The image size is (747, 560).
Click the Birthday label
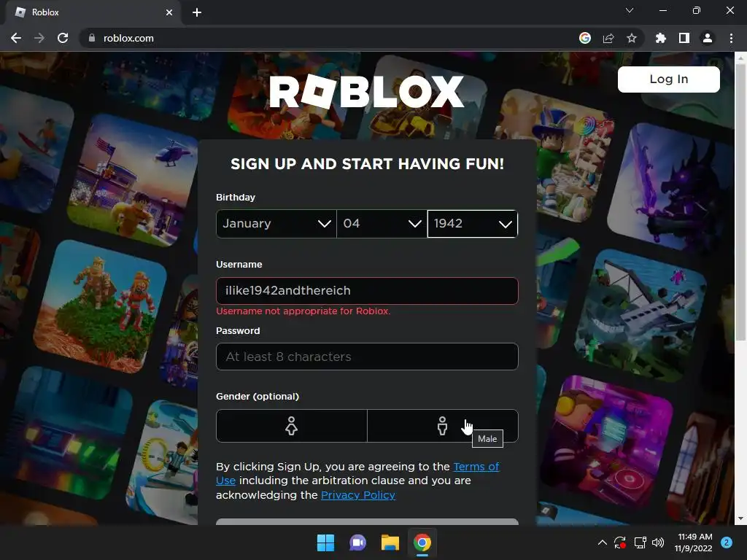(x=236, y=197)
